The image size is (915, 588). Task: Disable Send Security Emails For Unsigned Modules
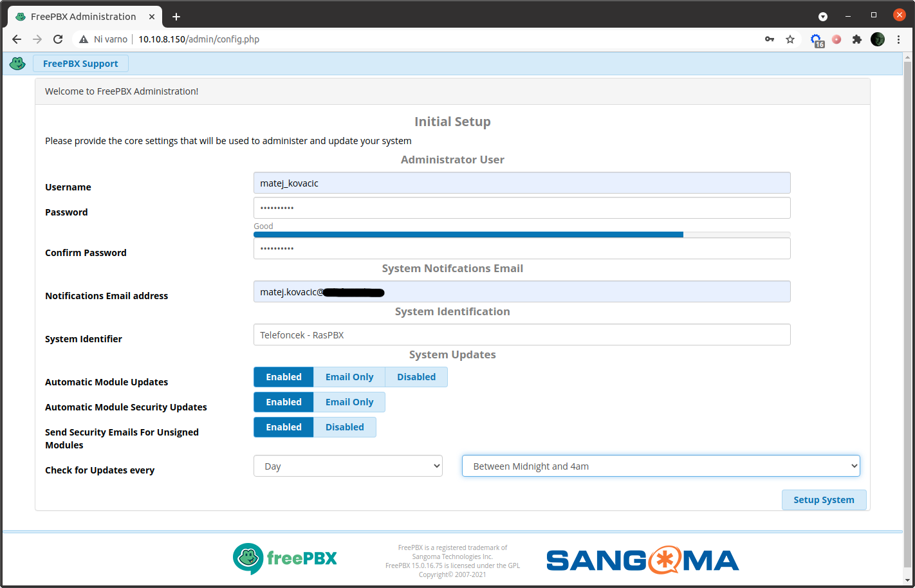[x=344, y=427]
